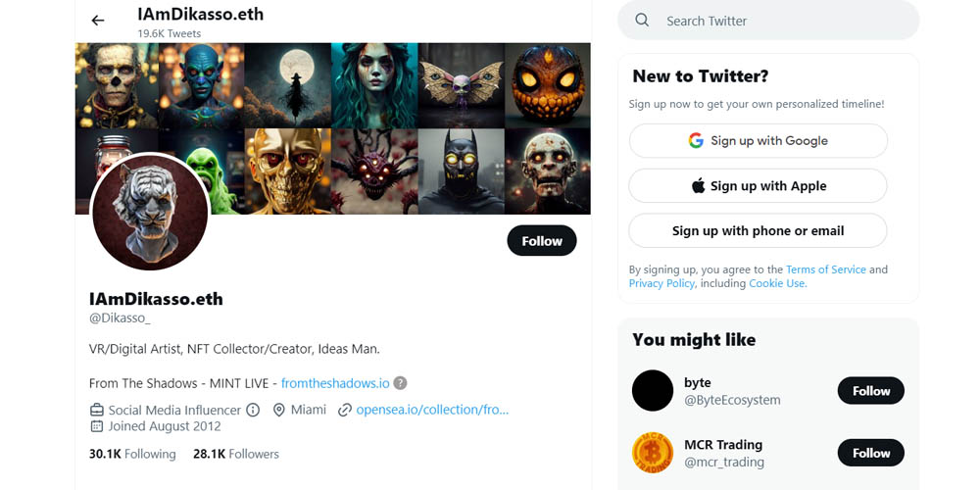Open the tiger bust profile picture
The height and width of the screenshot is (490, 980).
(150, 212)
